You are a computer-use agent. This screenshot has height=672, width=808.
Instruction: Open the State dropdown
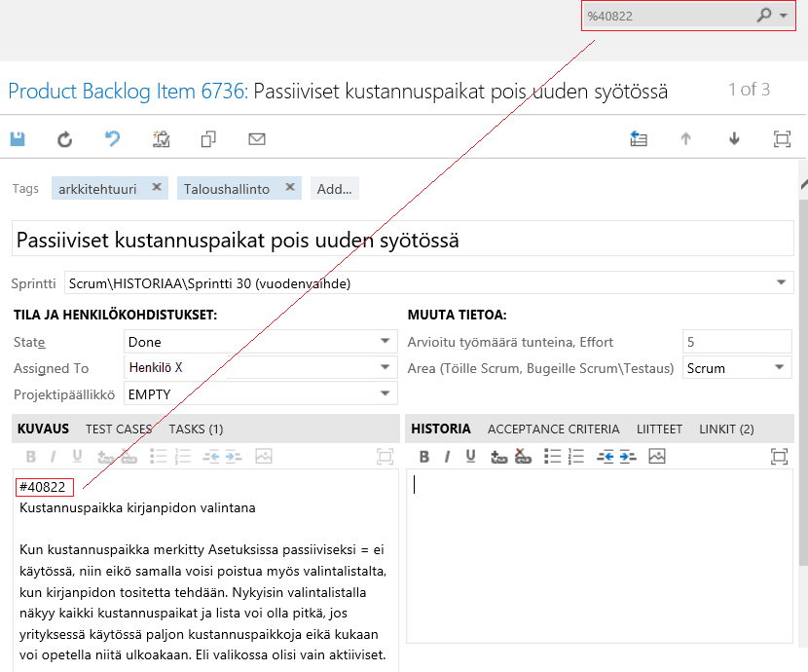(385, 341)
